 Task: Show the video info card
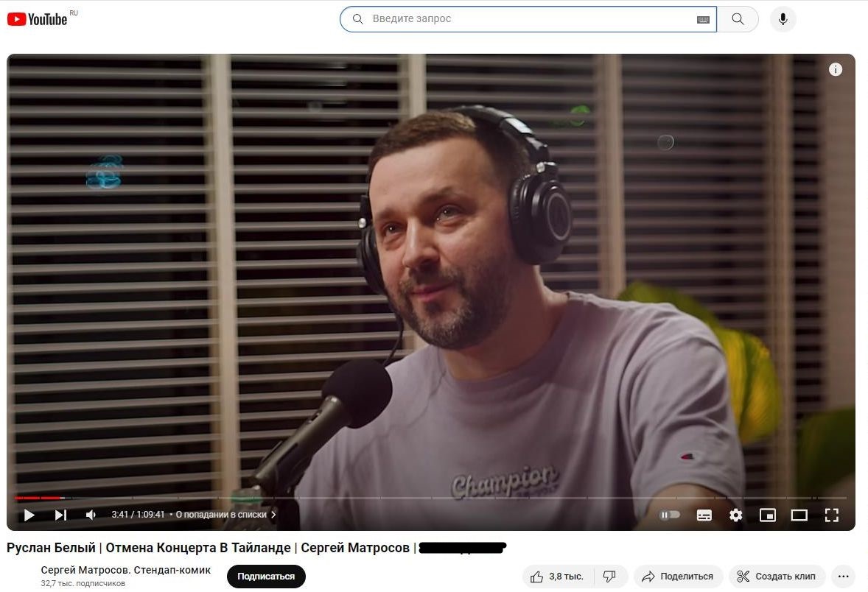[x=835, y=70]
